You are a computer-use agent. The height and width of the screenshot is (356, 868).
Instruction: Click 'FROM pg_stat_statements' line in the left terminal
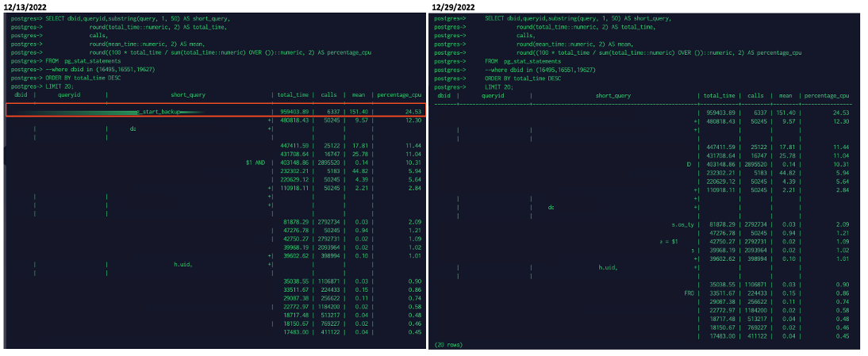(60, 60)
